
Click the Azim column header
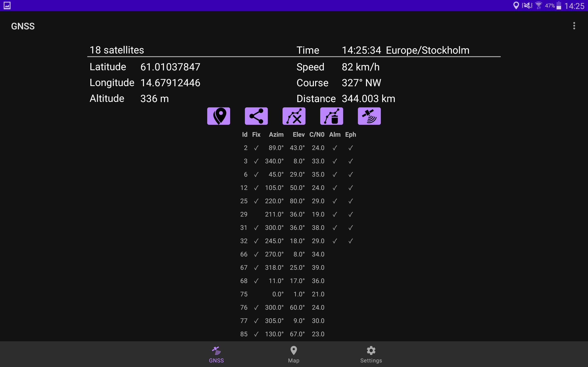click(276, 134)
